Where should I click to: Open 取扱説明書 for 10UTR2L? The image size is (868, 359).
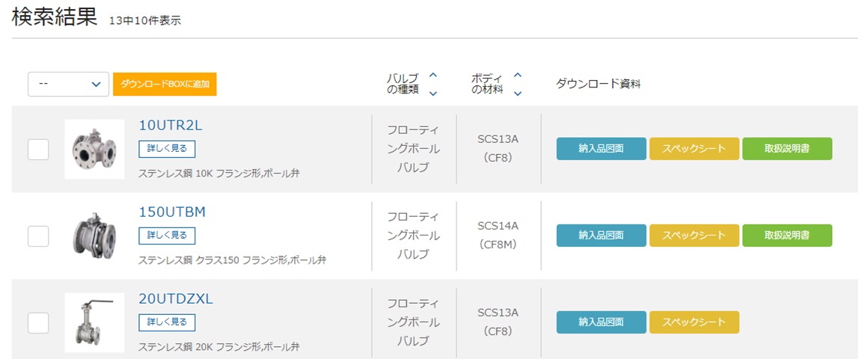coord(786,149)
